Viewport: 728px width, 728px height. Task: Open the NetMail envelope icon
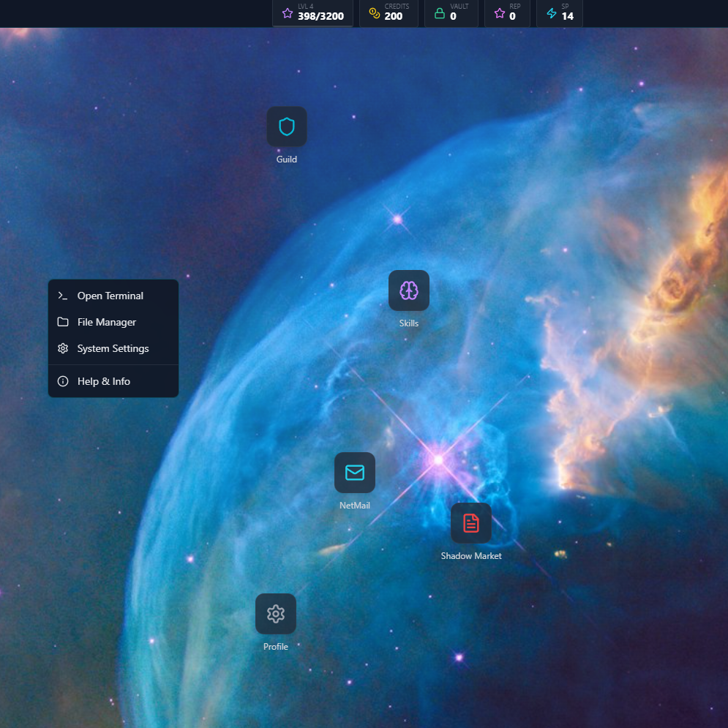click(354, 473)
